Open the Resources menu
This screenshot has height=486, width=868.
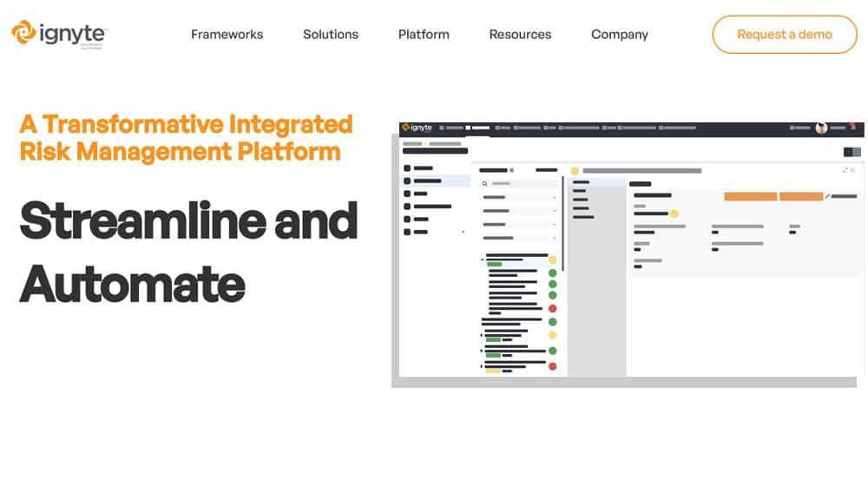click(x=520, y=35)
